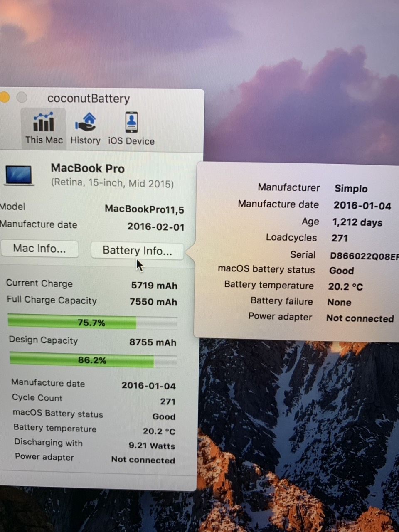399x532 pixels.
Task: Open the iOS Device phone icon
Action: pyautogui.click(x=131, y=122)
